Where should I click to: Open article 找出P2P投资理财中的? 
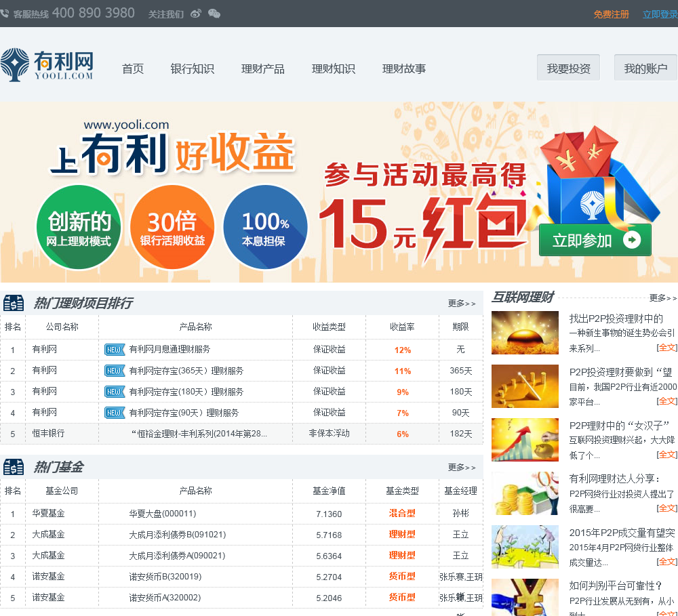coord(616,319)
